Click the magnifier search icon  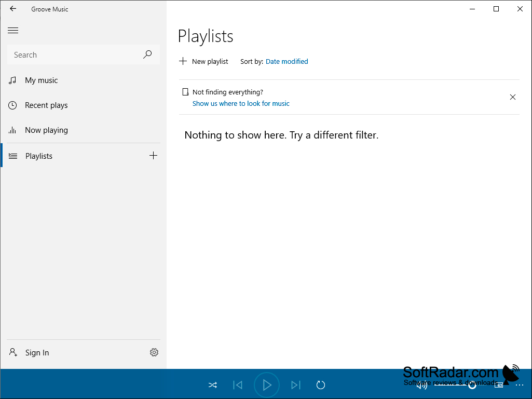click(x=147, y=54)
